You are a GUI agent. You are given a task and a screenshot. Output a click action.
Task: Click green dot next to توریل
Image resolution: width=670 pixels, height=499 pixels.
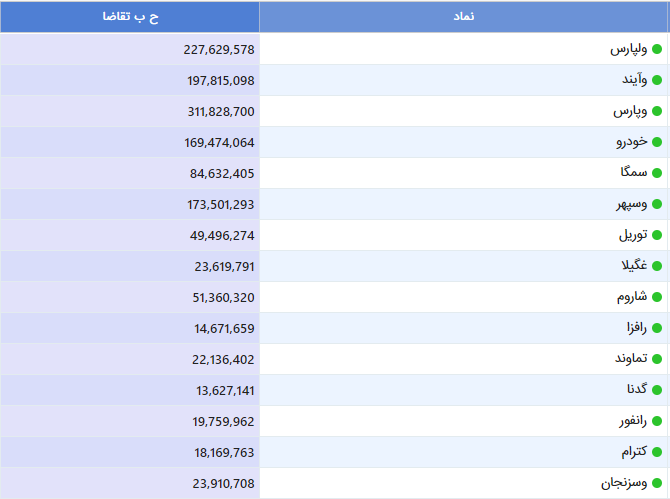[657, 235]
